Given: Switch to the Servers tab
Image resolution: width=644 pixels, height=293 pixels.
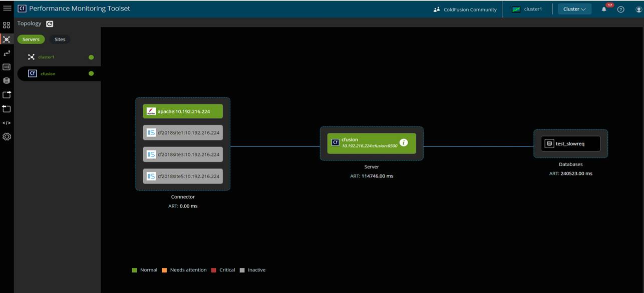Looking at the screenshot, I should (31, 39).
